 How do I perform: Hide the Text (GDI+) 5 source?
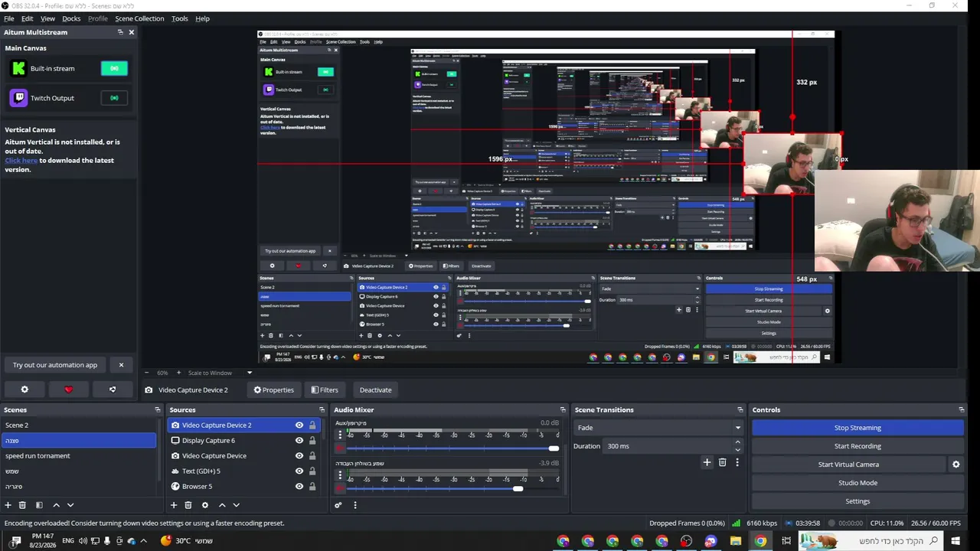(299, 471)
